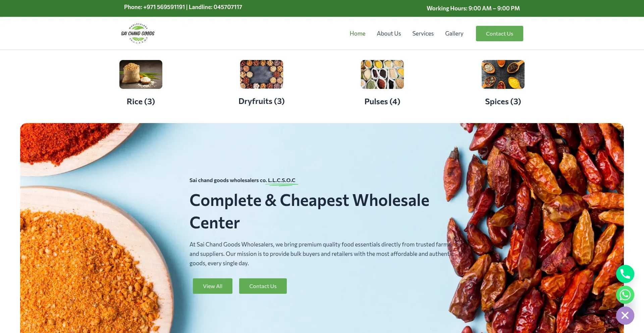
Task: Select the Pulses category image
Action: click(x=382, y=74)
